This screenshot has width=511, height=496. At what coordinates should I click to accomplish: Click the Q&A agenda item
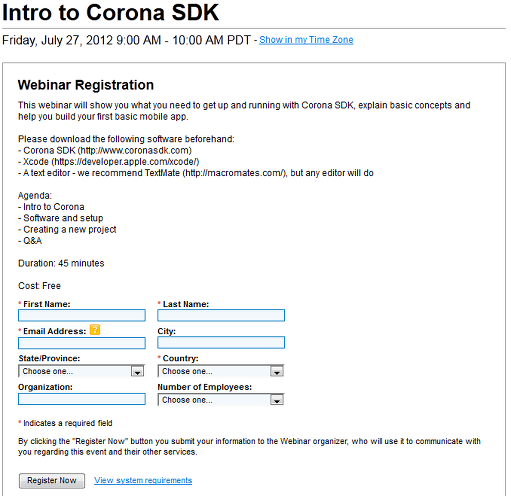pyautogui.click(x=30, y=241)
